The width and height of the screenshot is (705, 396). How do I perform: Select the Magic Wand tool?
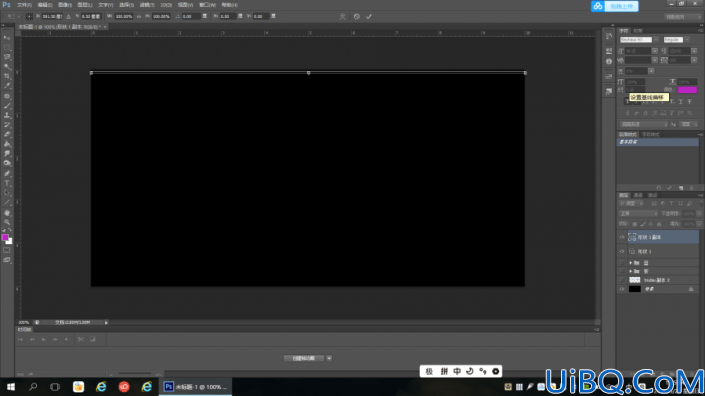(7, 67)
